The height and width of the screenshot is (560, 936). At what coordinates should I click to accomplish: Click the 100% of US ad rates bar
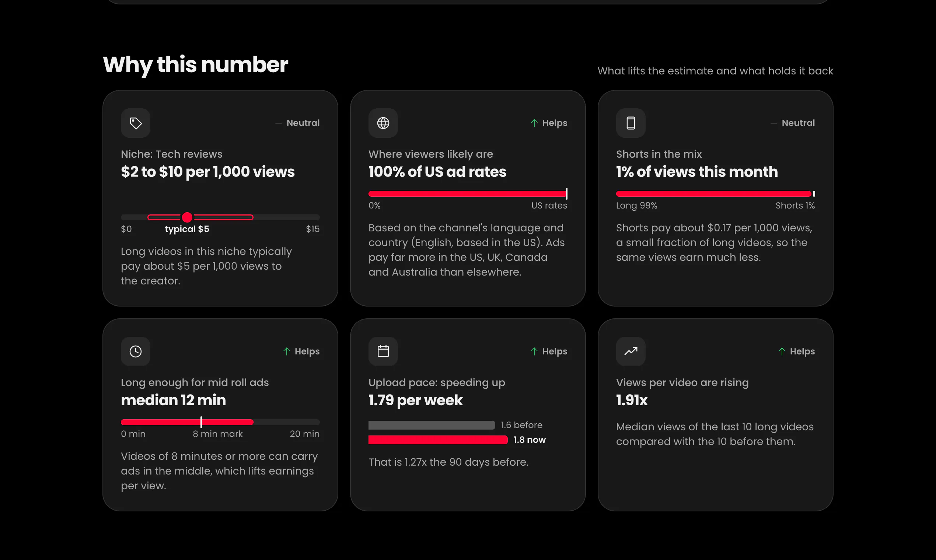point(468,194)
